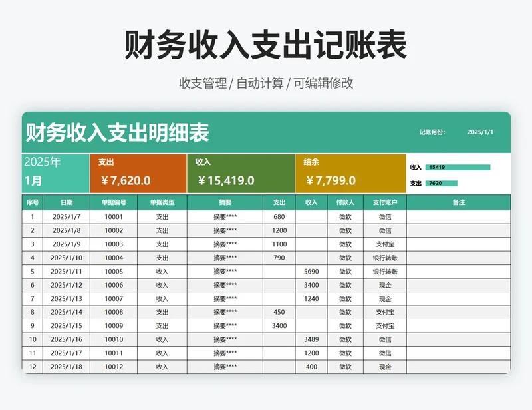
Task: Click expense amount 790
Action: (x=279, y=258)
